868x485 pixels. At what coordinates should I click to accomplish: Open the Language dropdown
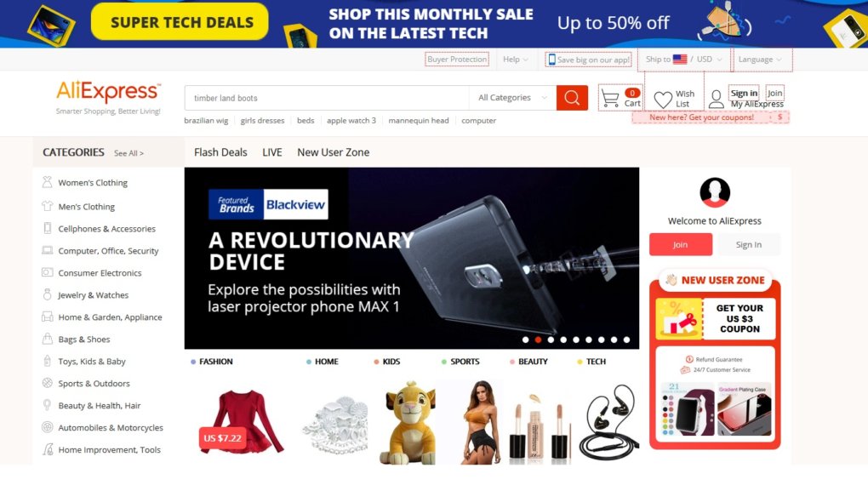pos(759,60)
